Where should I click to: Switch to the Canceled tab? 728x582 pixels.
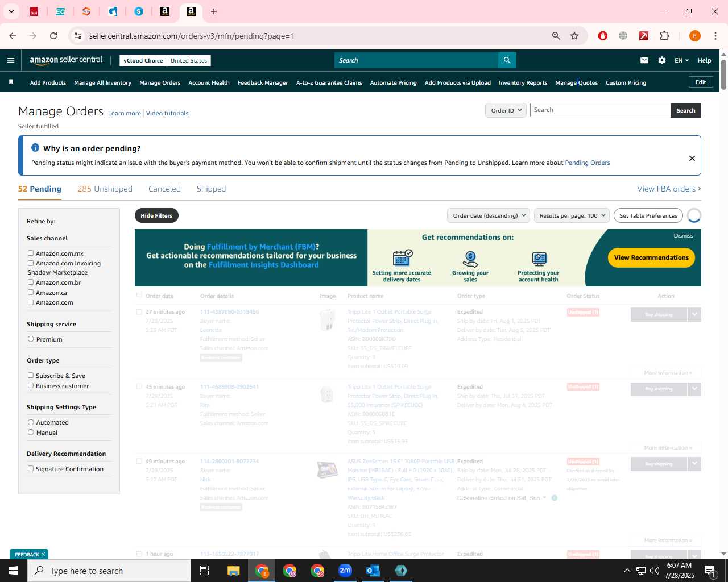coord(164,189)
